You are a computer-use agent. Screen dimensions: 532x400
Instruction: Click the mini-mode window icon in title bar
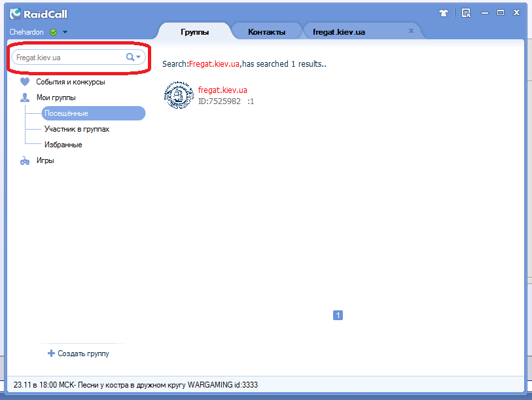tap(466, 12)
